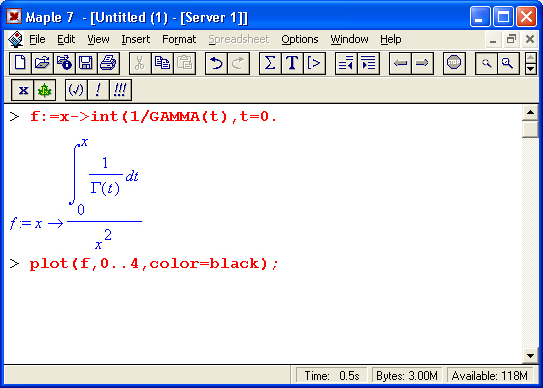Print the worksheet using the printer icon
543x388 pixels.
[x=108, y=63]
